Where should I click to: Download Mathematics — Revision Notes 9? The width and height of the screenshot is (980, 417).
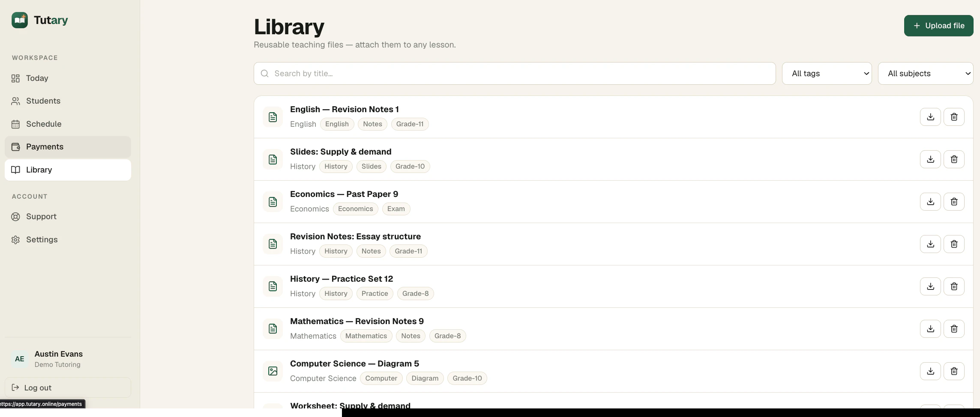(930, 329)
